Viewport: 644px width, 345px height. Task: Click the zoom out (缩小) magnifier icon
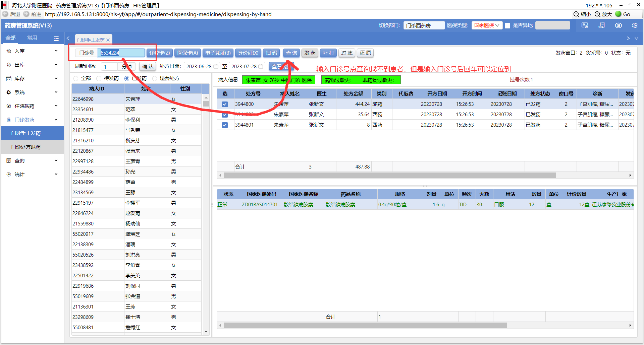(x=576, y=14)
